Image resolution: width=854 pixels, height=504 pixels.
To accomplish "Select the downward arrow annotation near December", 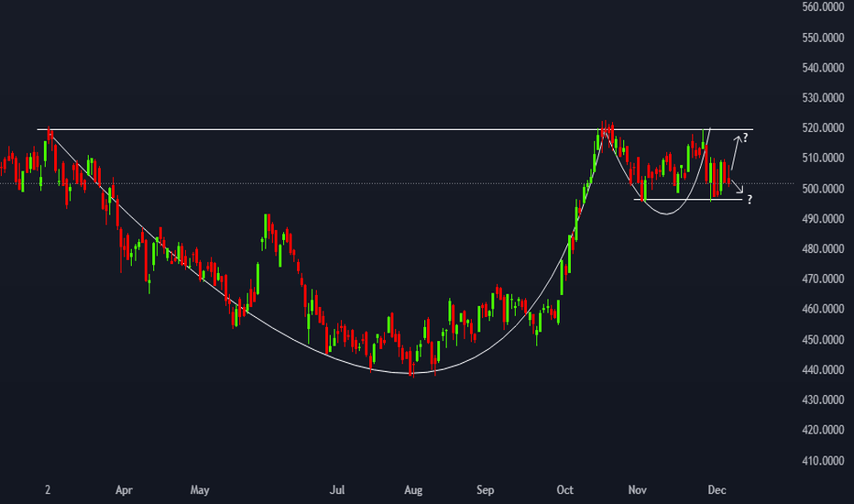I will click(737, 186).
